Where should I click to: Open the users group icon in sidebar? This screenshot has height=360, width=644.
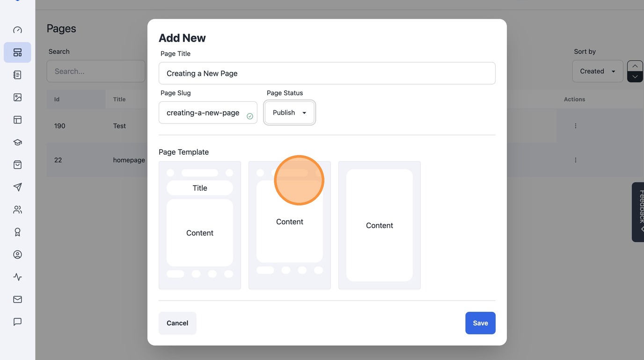click(17, 209)
